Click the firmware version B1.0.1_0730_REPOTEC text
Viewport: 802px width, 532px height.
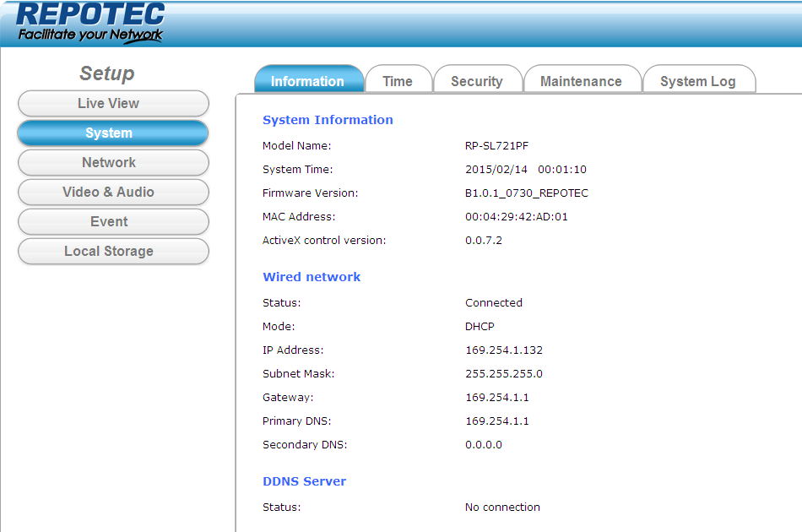526,193
